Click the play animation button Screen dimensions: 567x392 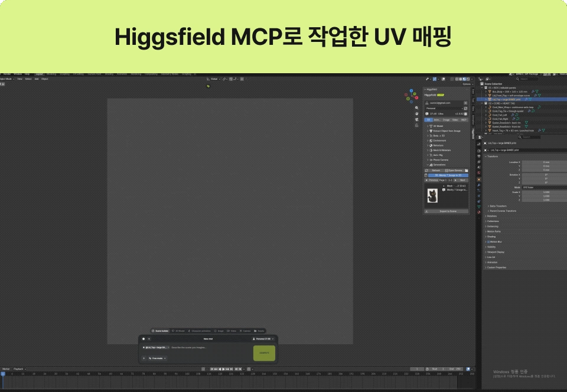[x=223, y=369]
